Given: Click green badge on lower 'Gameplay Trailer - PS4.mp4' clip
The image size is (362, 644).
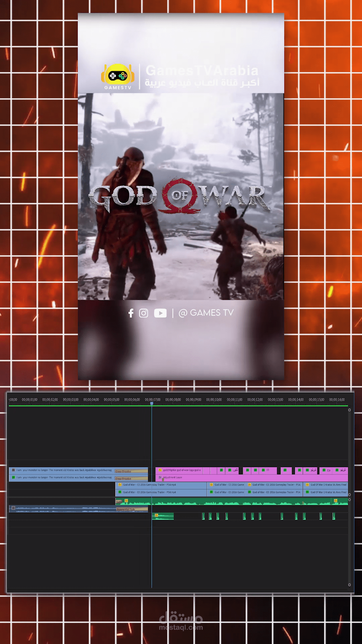Looking at the screenshot, I should (120, 492).
